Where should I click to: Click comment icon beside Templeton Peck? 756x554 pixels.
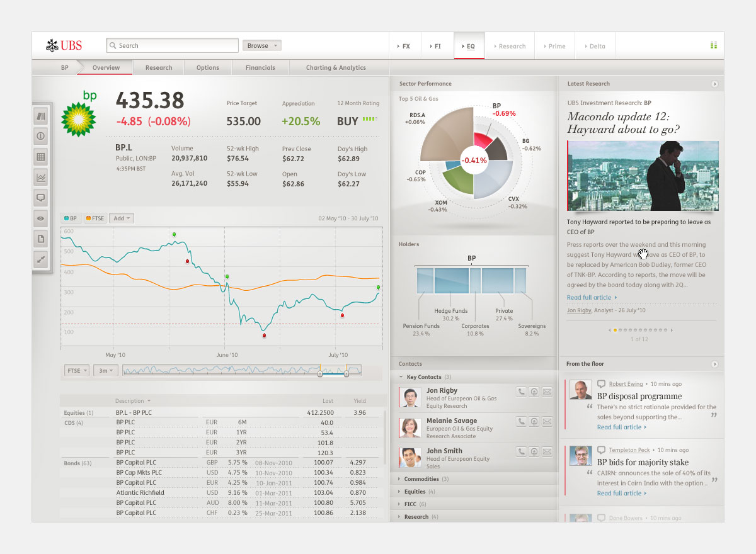601,450
